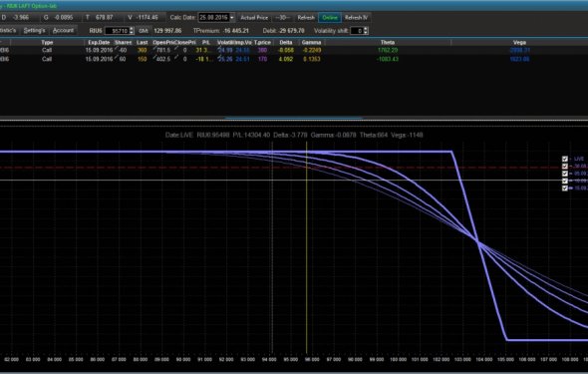Open the Statistic's tab
Image resolution: width=588 pixels, height=374 pixels.
pos(8,30)
